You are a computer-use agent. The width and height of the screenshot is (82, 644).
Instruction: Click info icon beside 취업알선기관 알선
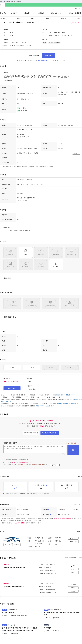46,485
